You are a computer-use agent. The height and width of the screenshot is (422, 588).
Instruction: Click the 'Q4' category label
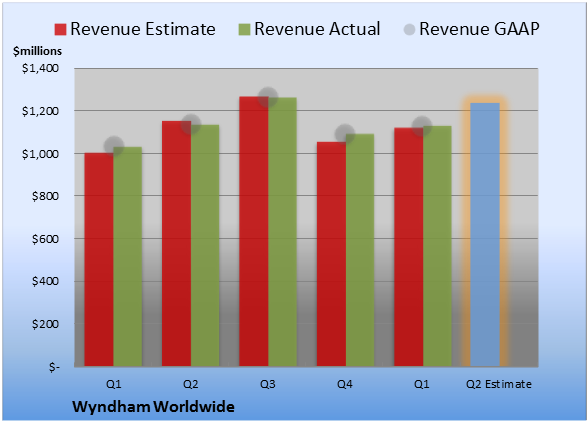(x=345, y=384)
